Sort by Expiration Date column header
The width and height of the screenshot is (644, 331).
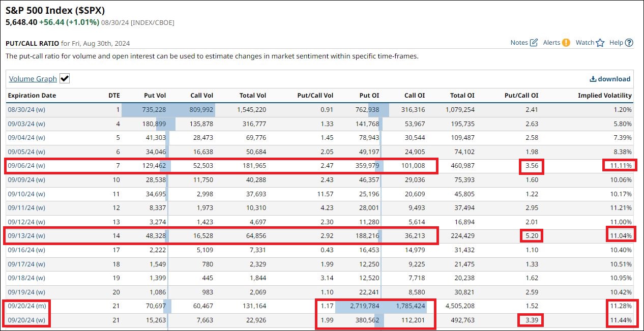(x=32, y=96)
